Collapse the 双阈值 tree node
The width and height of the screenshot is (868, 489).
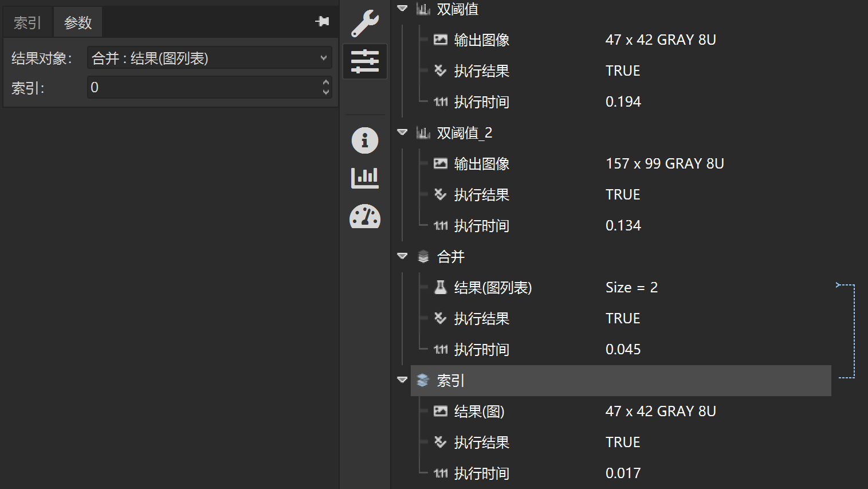point(402,9)
